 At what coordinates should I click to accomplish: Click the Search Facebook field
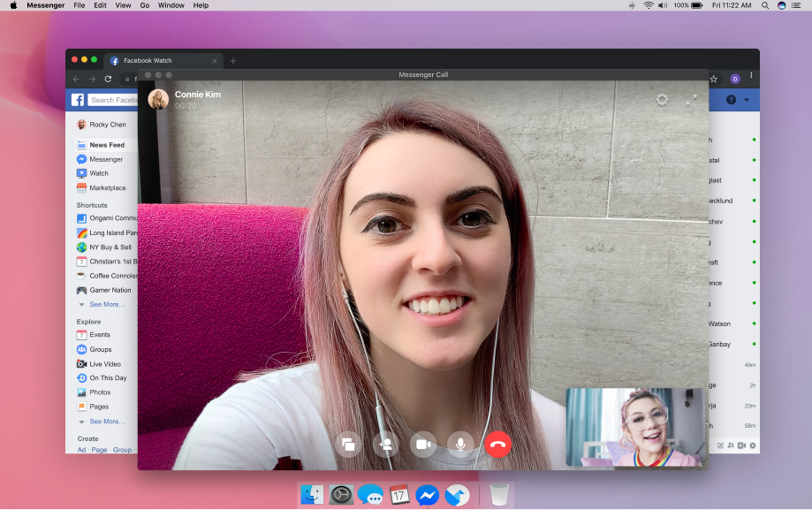click(x=113, y=100)
